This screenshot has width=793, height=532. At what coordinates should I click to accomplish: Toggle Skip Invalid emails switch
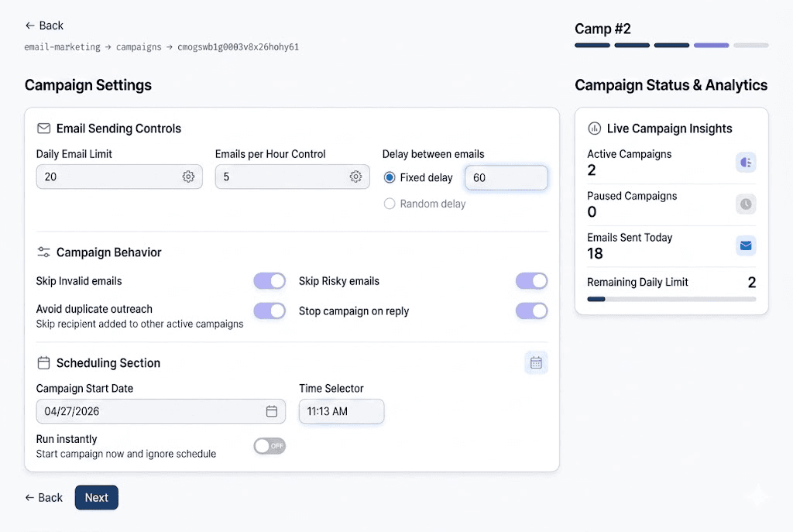point(269,280)
